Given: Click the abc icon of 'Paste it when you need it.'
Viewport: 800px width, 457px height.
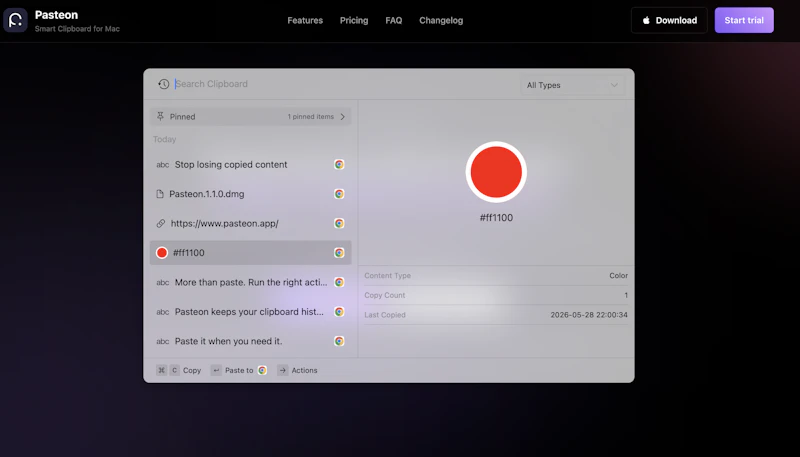Looking at the screenshot, I should click(x=163, y=342).
